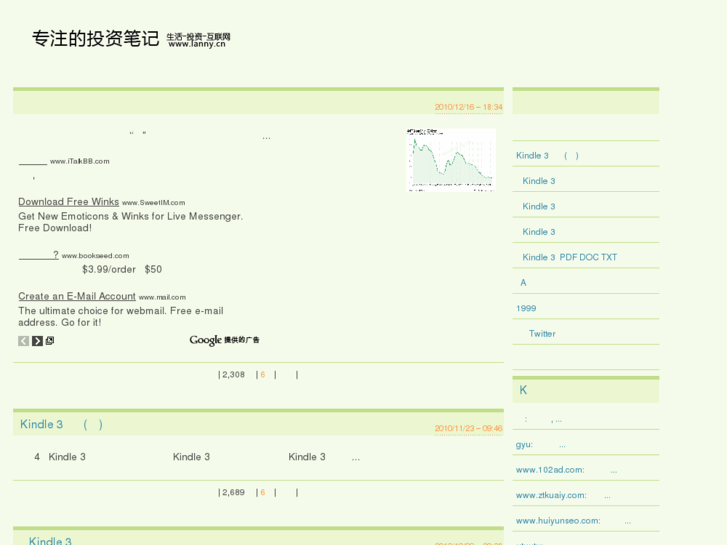Image resolution: width=727 pixels, height=545 pixels.
Task: Open sidebar link starting with A
Action: click(x=523, y=283)
